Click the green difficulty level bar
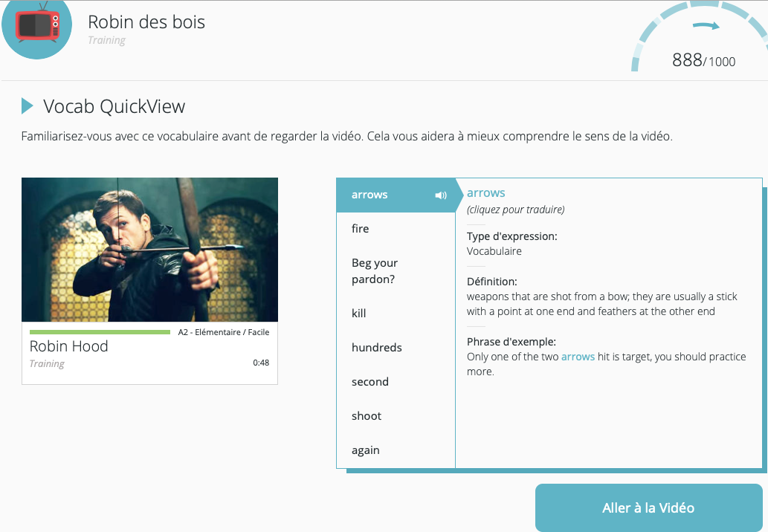This screenshot has height=532, width=768. click(100, 332)
